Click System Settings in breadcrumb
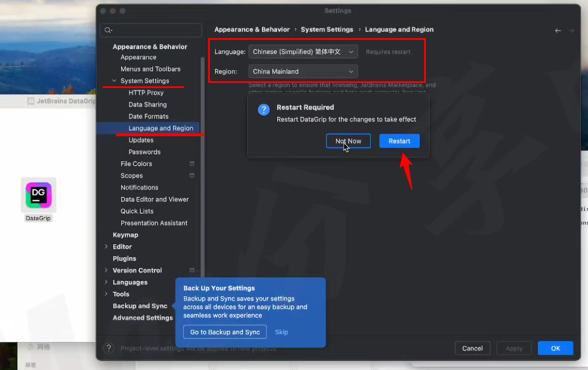The image size is (588, 370). 327,30
